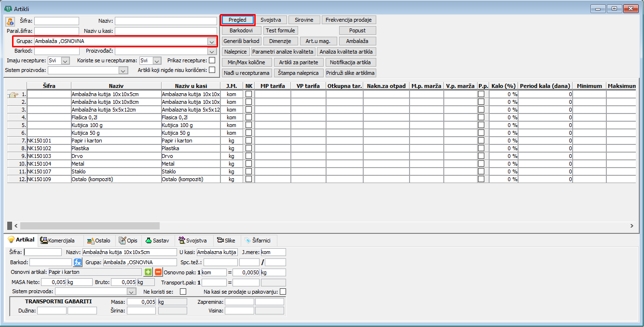Expand the Proizvođač dropdown
The height and width of the screenshot is (327, 644).
(x=211, y=51)
